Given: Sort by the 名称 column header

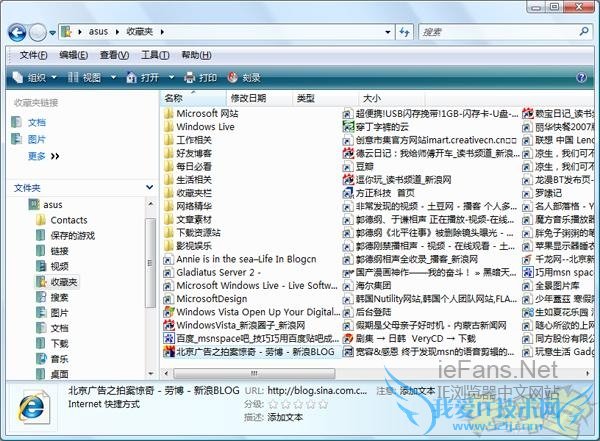Looking at the screenshot, I should pos(193,98).
